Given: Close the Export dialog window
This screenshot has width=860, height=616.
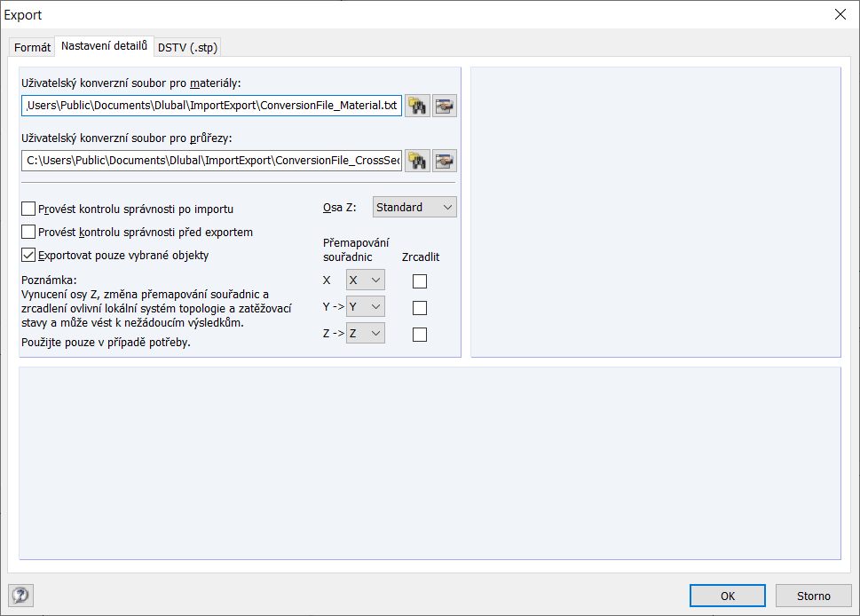Looking at the screenshot, I should coord(840,14).
